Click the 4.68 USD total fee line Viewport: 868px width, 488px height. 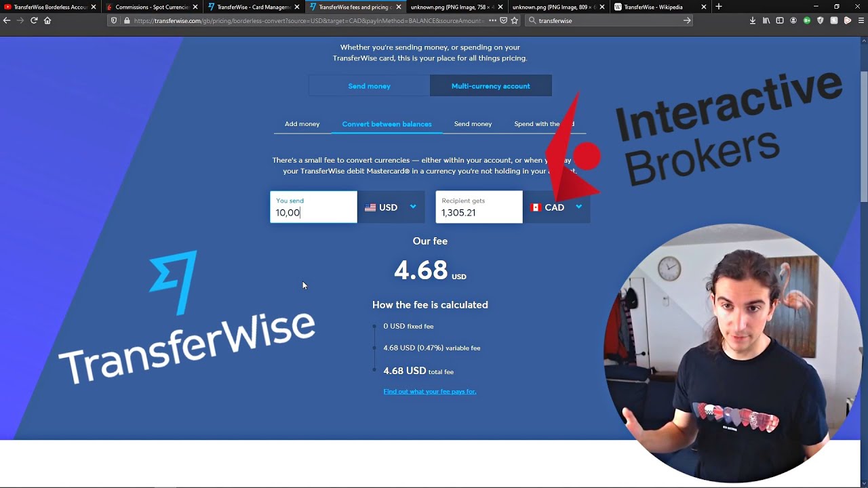(418, 371)
